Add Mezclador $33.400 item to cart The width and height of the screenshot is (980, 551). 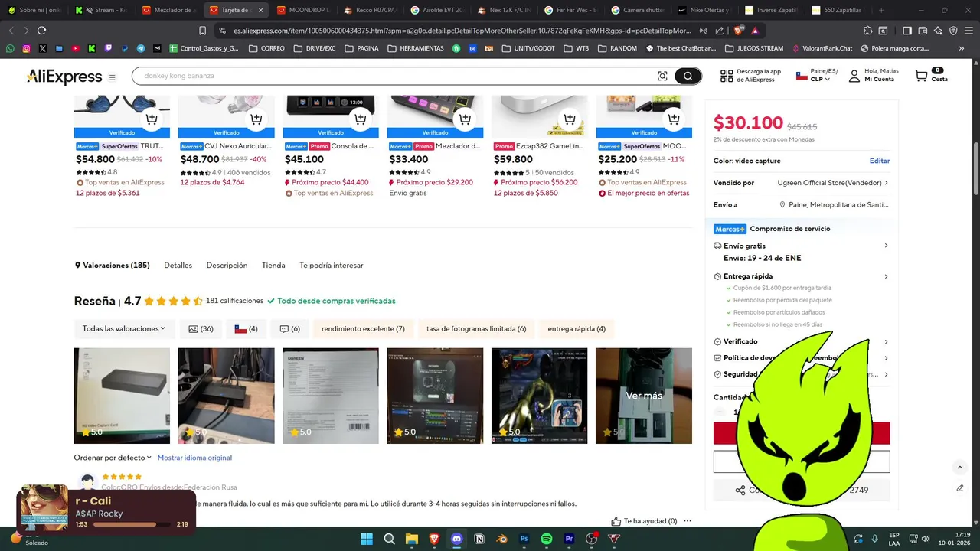[x=465, y=119]
